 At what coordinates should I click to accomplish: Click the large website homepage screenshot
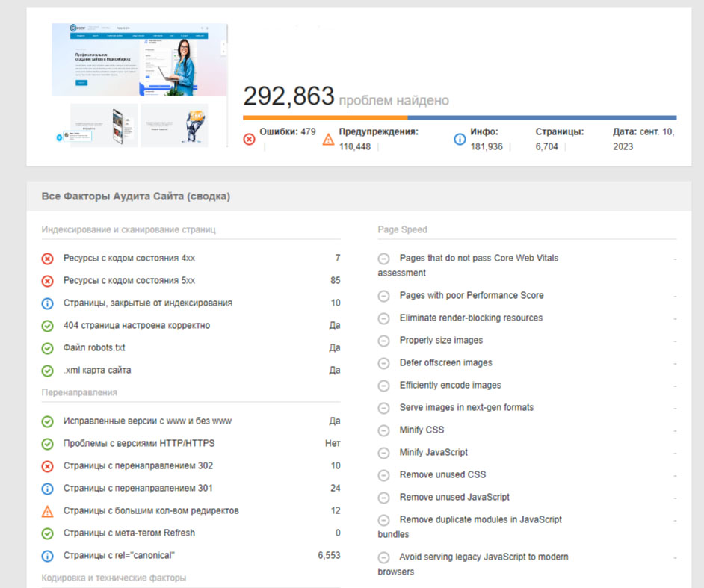coord(139,60)
